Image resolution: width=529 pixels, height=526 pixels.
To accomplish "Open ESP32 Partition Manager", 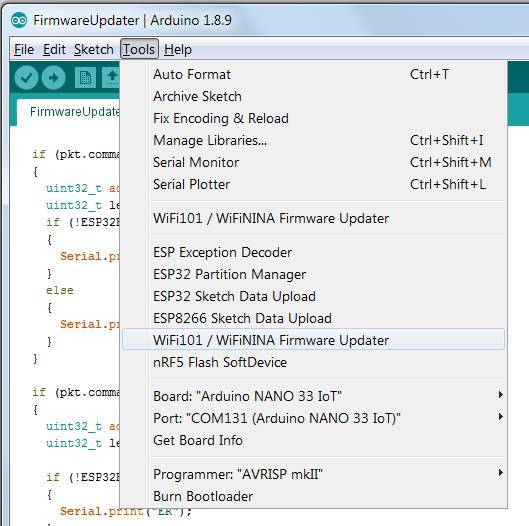I will (314, 274).
